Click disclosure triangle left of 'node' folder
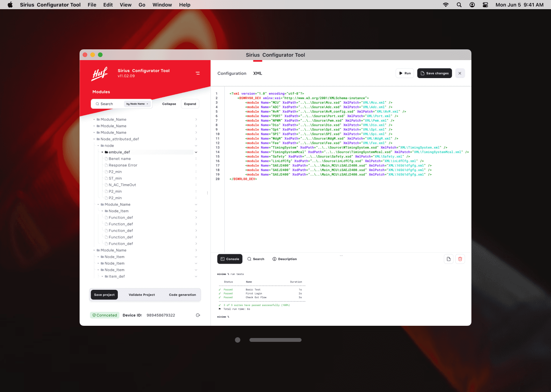The width and height of the screenshot is (551, 392). click(98, 146)
